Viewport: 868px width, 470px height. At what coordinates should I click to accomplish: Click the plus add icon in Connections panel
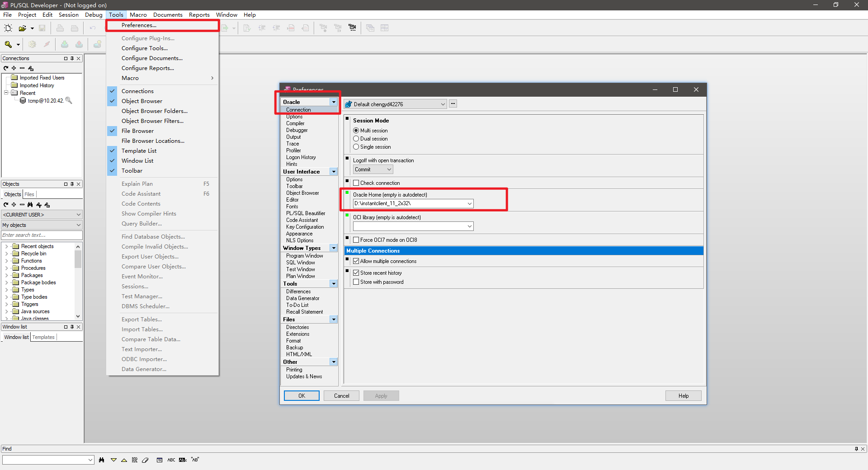[14, 68]
